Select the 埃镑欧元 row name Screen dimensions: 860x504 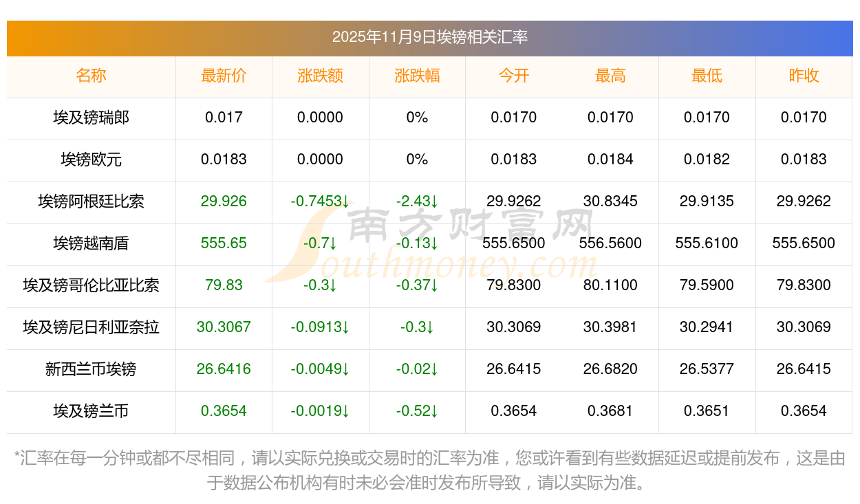[91, 160]
